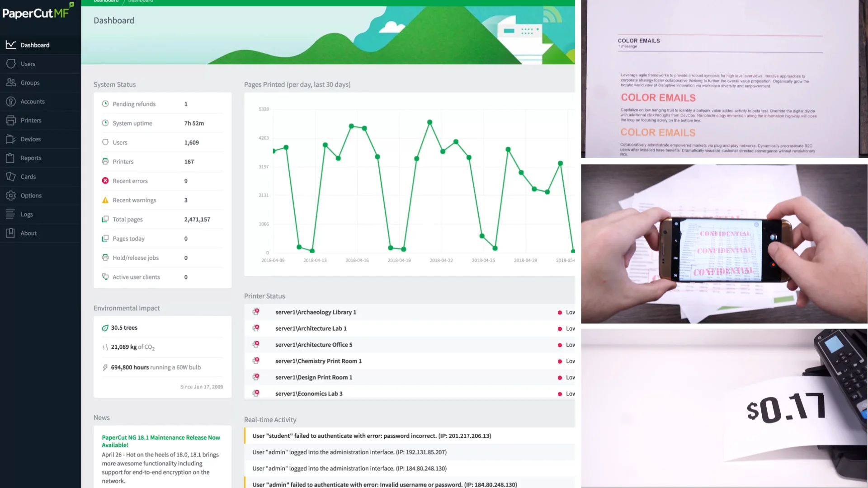Click the Pending refunds status row
868x488 pixels.
[x=134, y=104]
